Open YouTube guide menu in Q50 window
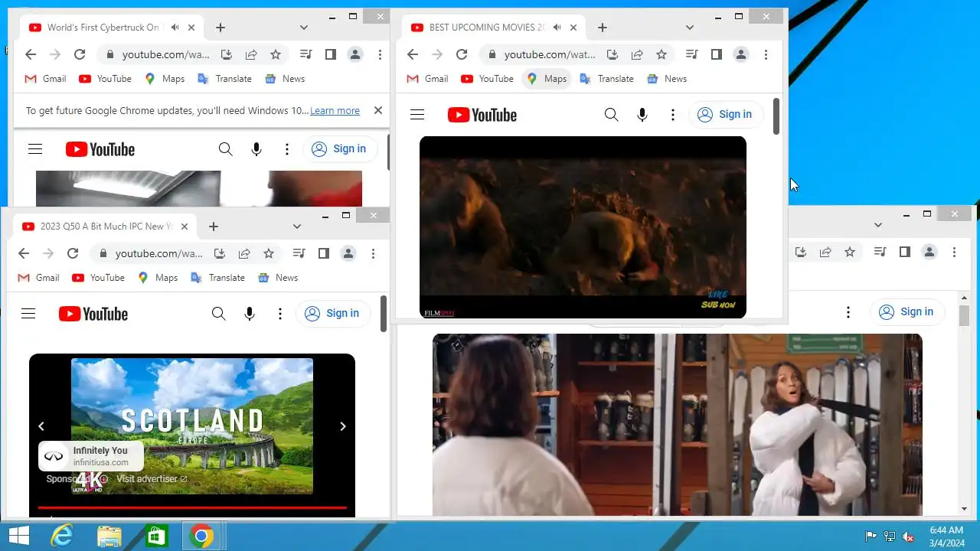Viewport: 980px width, 551px height. (28, 314)
